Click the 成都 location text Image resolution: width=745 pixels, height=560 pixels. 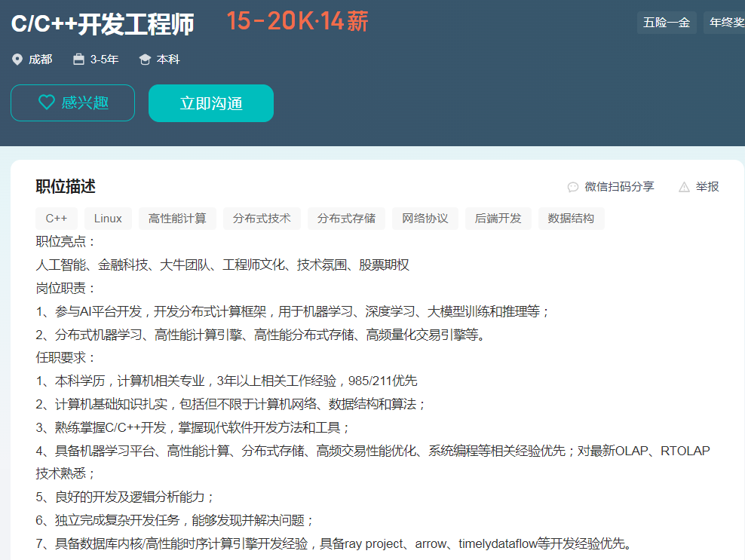(41, 60)
